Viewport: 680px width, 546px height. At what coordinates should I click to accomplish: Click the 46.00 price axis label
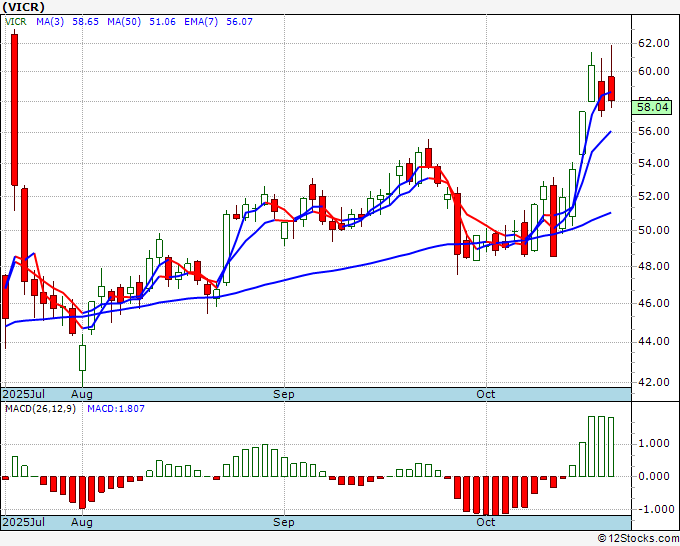(654, 303)
